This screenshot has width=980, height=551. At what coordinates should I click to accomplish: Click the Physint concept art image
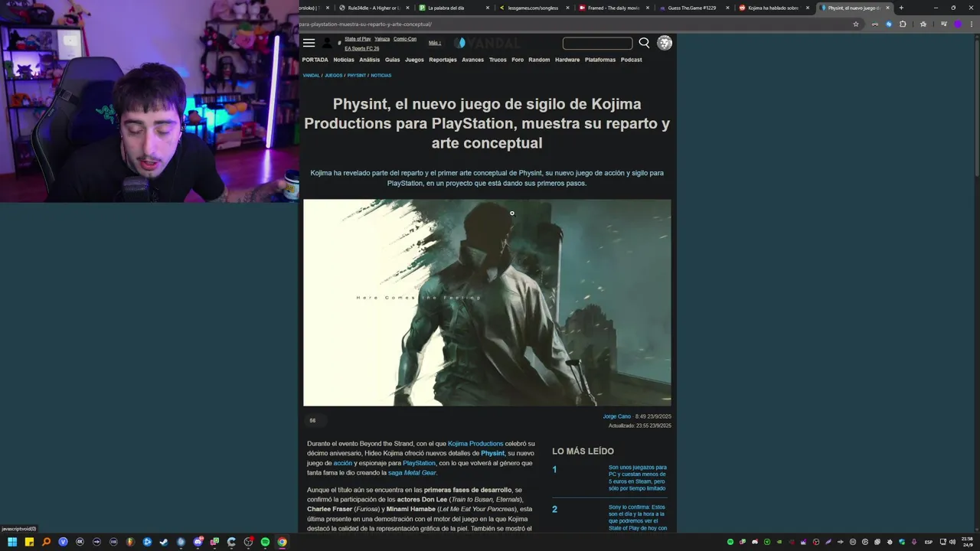coord(487,302)
